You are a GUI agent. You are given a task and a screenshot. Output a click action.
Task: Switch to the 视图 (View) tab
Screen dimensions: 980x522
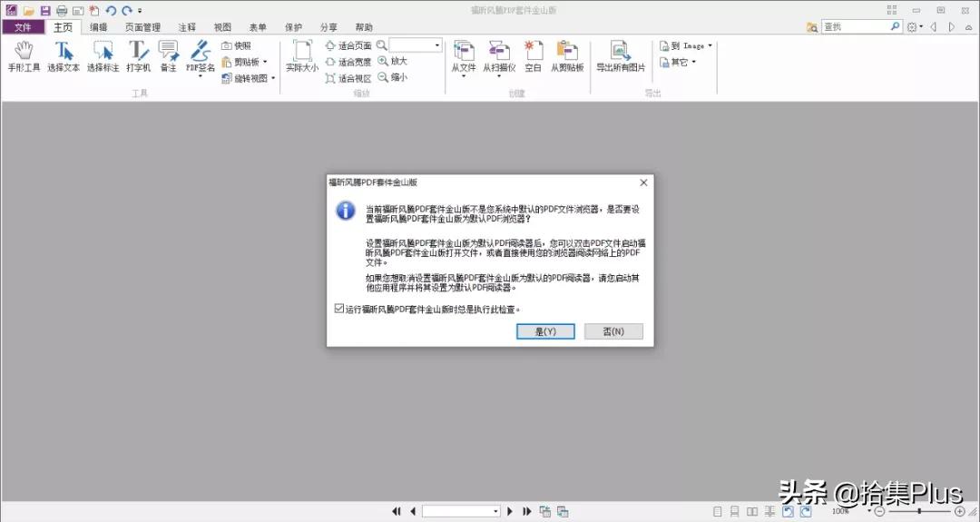coord(222,27)
